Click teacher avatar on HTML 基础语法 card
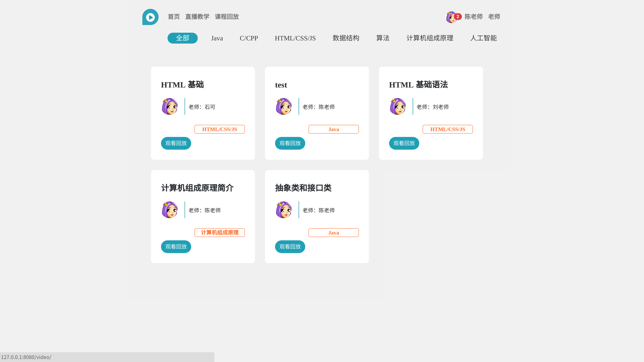Viewport: 644px width, 362px height. 398,106
